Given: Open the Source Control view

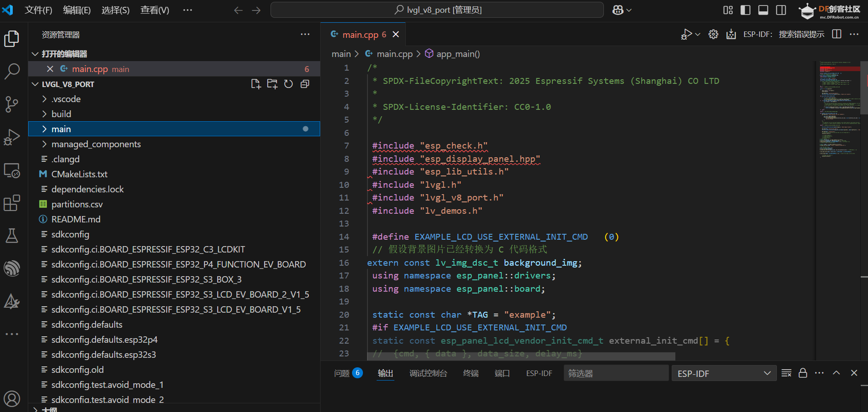Looking at the screenshot, I should (x=12, y=104).
